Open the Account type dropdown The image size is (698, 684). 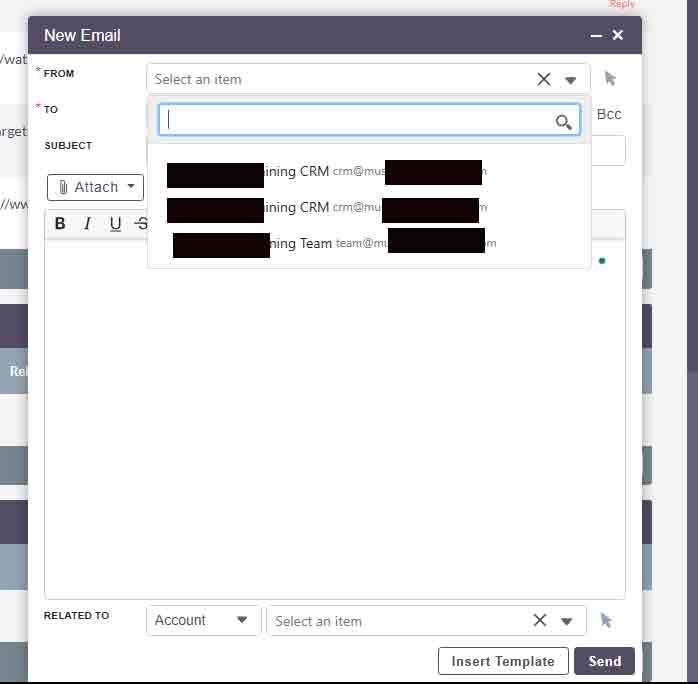tap(203, 621)
